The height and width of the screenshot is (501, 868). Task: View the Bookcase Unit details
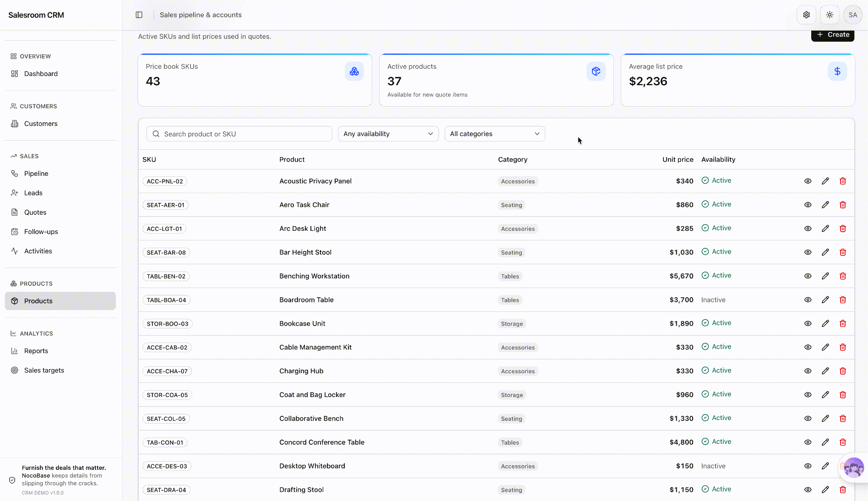coord(808,323)
